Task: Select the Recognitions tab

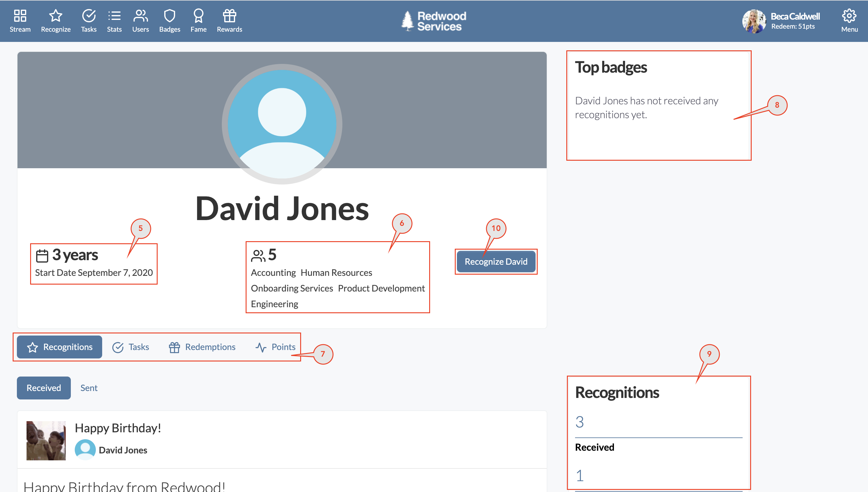Action: coord(59,347)
